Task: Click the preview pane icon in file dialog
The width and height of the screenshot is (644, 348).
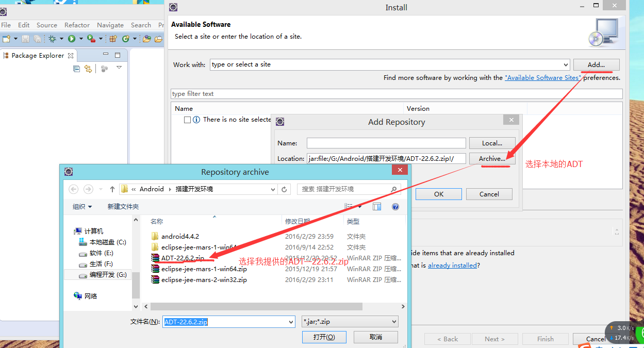Action: click(377, 207)
